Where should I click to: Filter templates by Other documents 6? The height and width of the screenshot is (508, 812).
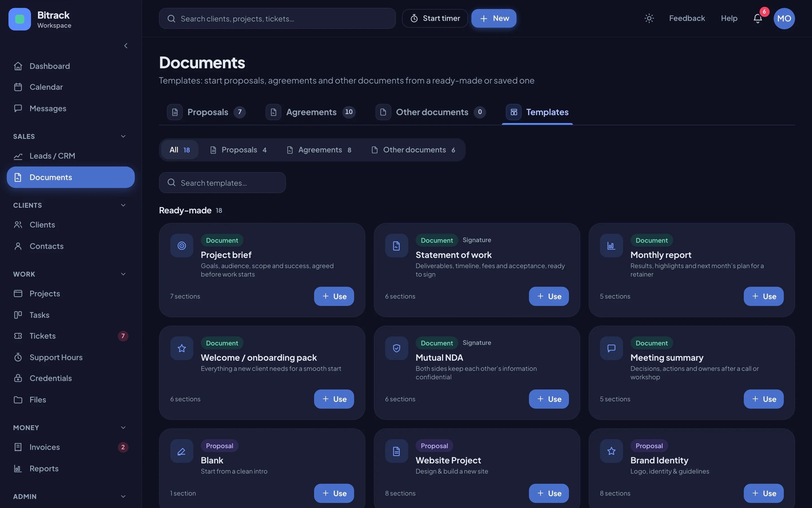tap(413, 150)
